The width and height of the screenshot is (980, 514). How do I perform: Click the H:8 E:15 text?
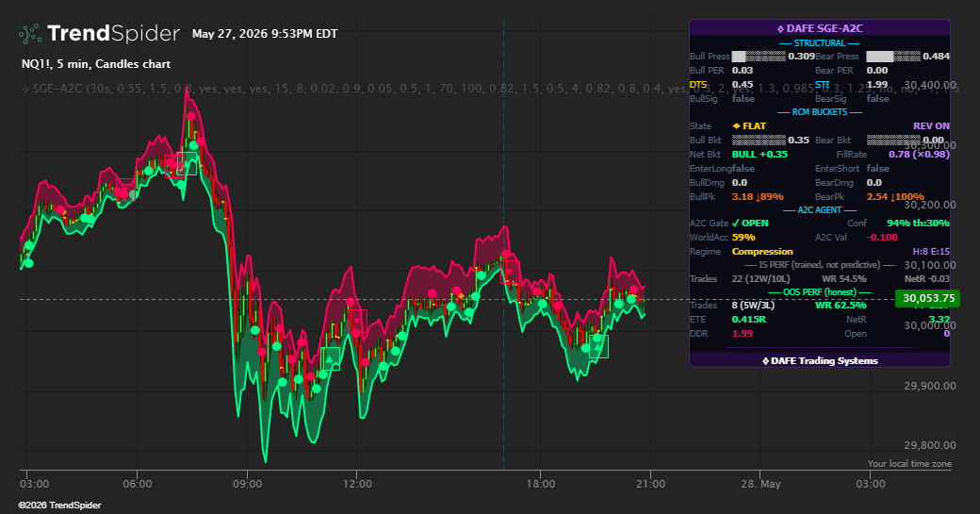coord(931,252)
